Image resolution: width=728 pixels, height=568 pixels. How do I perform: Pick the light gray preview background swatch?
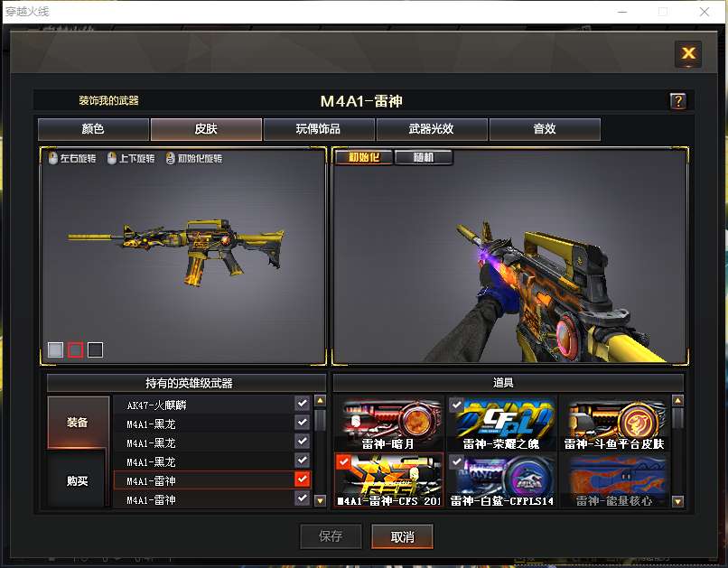pos(55,349)
